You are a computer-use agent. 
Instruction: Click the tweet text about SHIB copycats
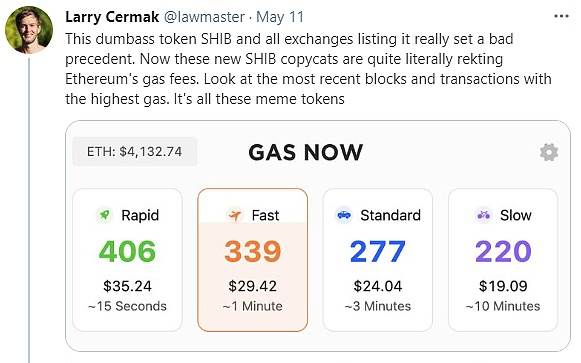coord(308,69)
